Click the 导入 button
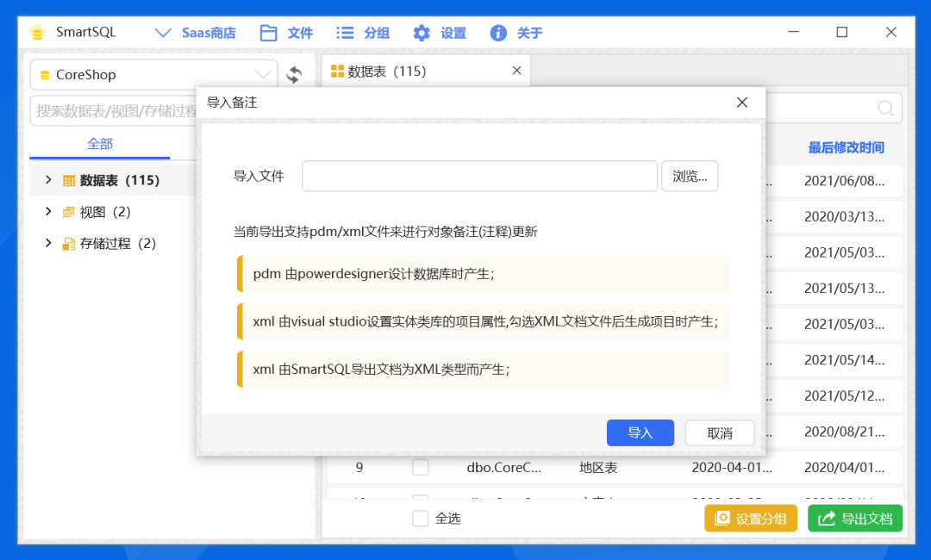 (x=640, y=433)
